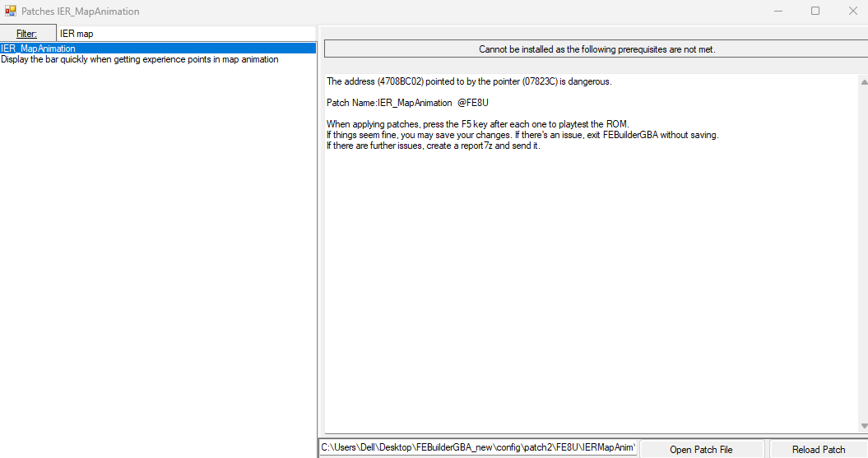Screen dimensions: 868x458
Task: Click the report7z instruction line in description
Action: tap(433, 146)
